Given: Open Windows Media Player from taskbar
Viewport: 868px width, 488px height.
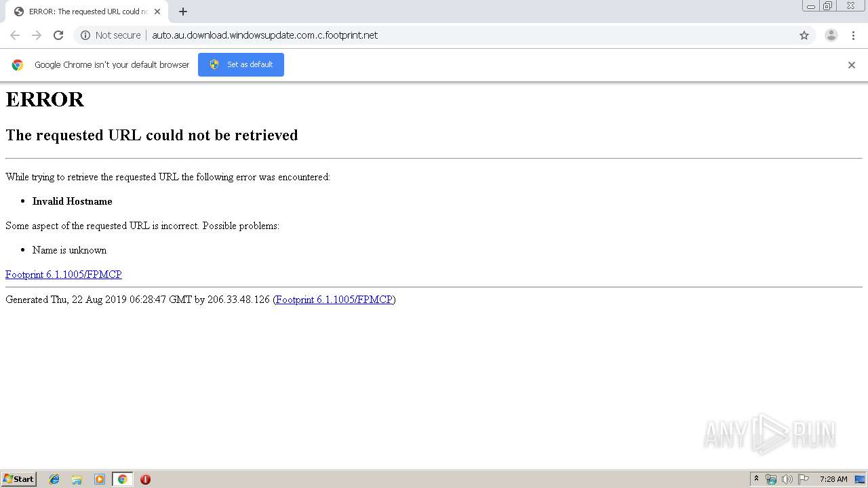Looking at the screenshot, I should point(100,479).
